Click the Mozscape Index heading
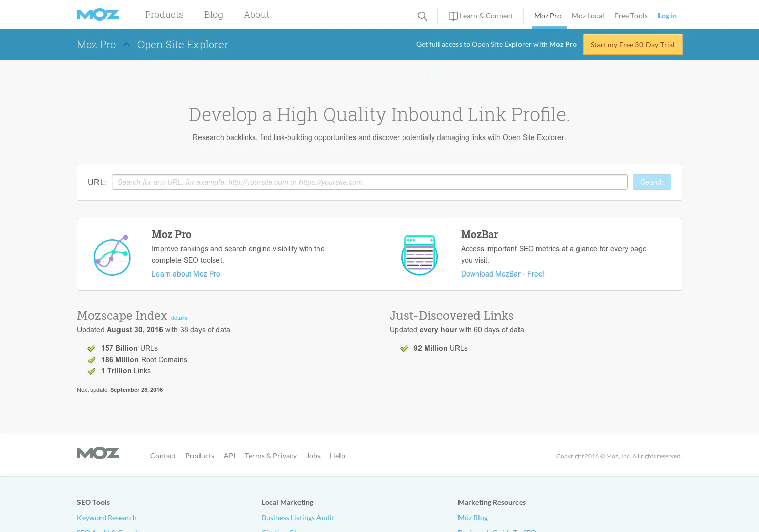This screenshot has width=759, height=532. click(x=122, y=316)
